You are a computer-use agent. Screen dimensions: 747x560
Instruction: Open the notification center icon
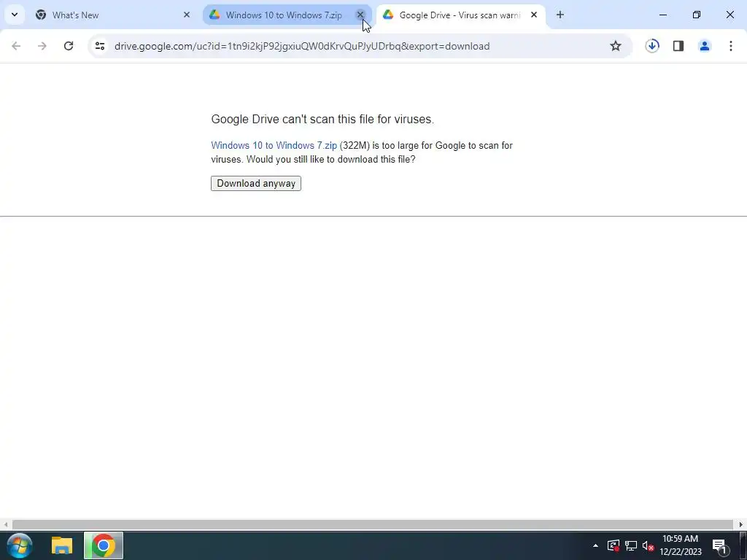point(719,545)
